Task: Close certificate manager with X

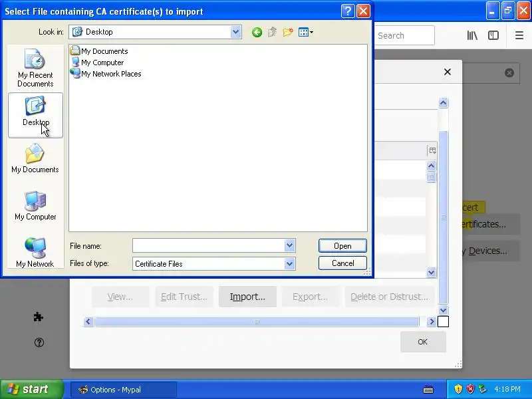Action: 448,72
